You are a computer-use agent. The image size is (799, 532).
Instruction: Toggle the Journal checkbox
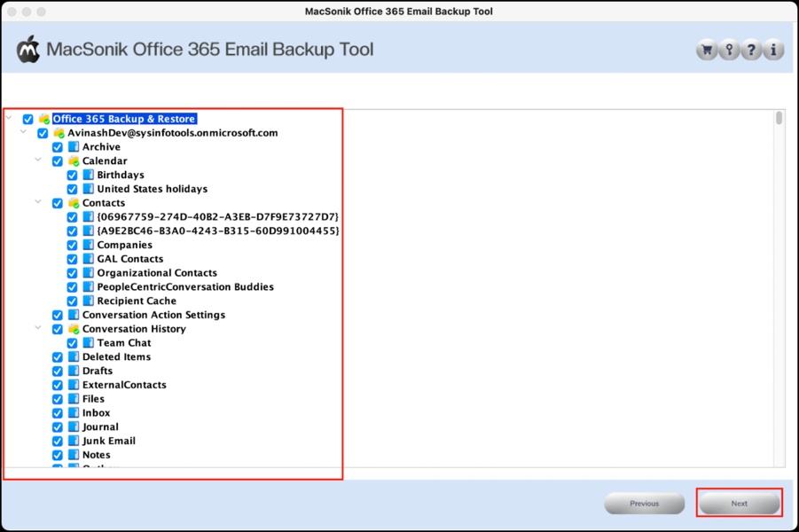[58, 427]
